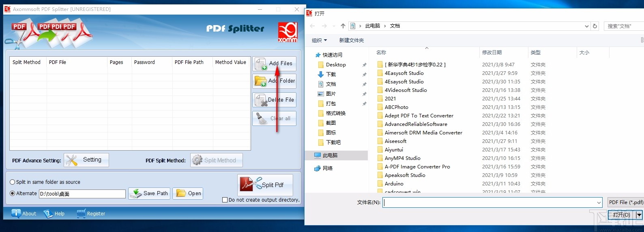Click the 搜索"文档" search box

[x=624, y=26]
